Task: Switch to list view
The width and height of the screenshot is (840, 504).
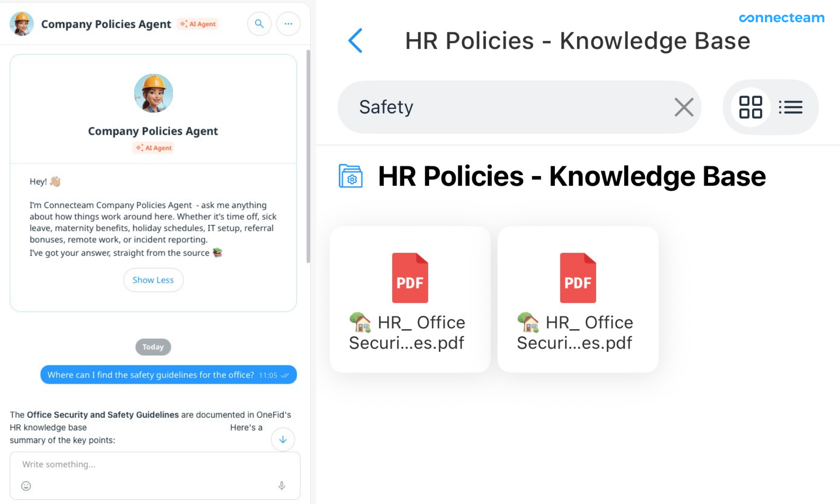Action: pos(790,107)
